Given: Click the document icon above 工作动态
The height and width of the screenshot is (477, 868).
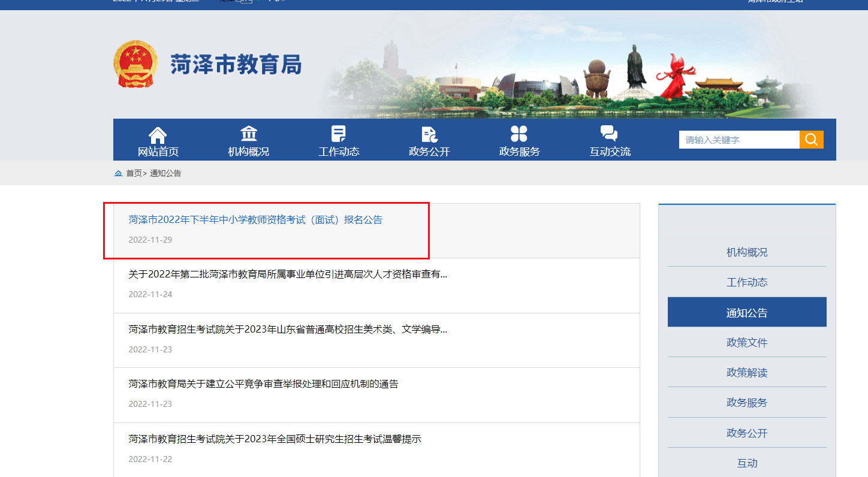Looking at the screenshot, I should tap(339, 134).
